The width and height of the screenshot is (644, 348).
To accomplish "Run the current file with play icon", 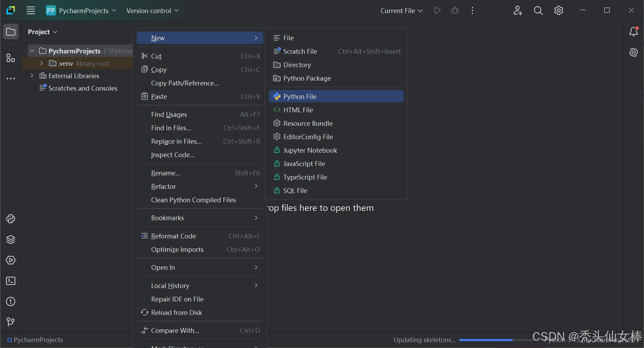I will [x=437, y=10].
